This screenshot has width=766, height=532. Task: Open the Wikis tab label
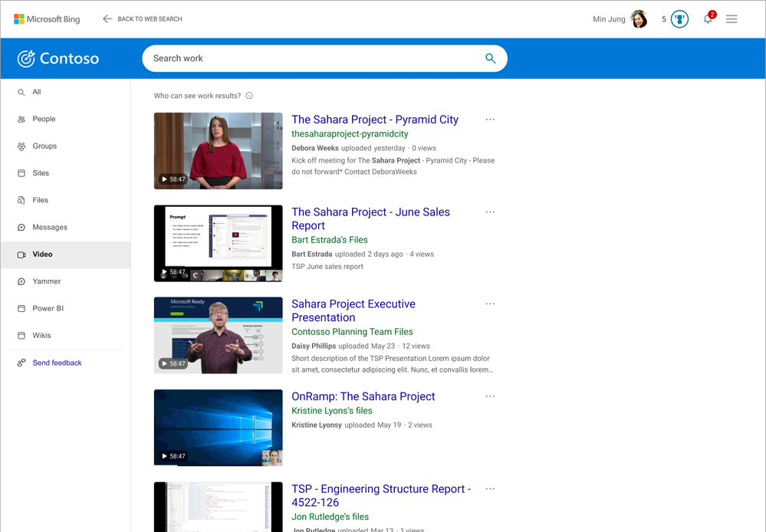[41, 335]
